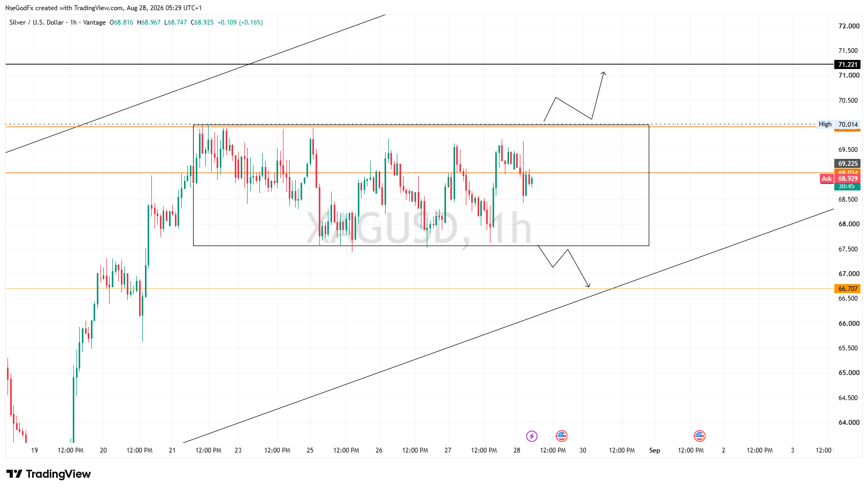Click the 'Sep' month label on time axis

pos(655,450)
